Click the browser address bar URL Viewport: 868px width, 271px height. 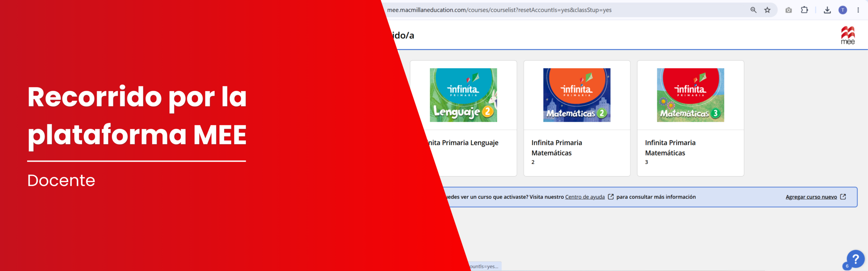499,10
